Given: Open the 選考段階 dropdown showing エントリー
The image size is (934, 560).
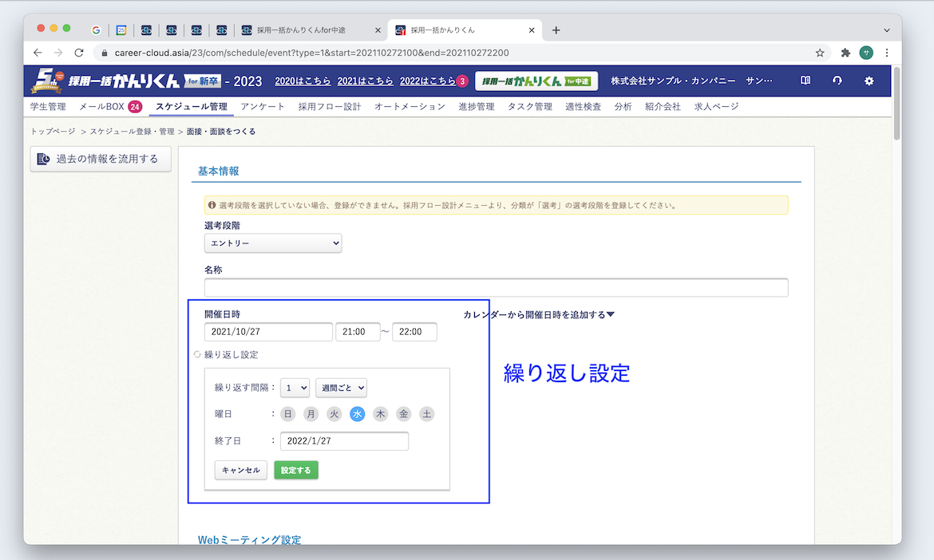Looking at the screenshot, I should [273, 243].
